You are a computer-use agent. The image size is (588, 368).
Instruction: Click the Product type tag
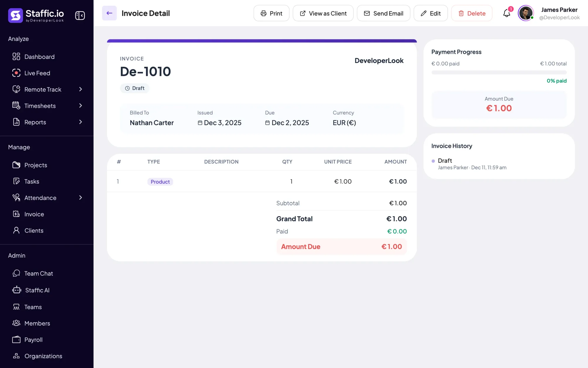click(160, 182)
